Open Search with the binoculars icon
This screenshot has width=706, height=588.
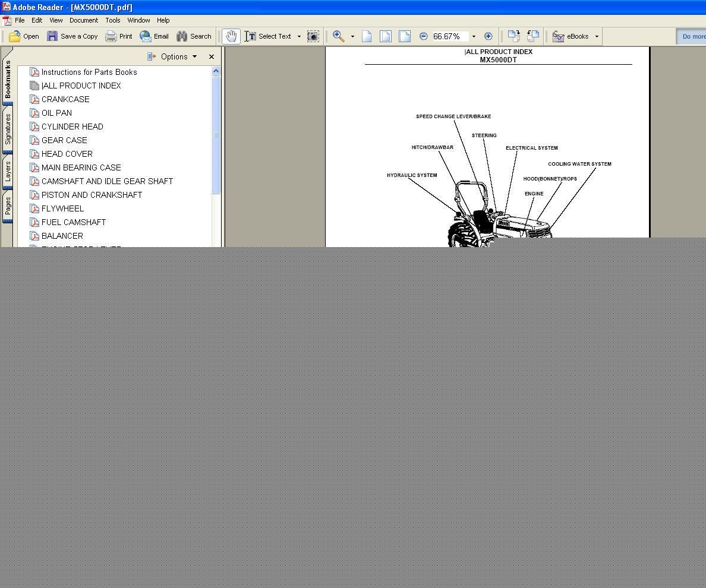point(194,36)
